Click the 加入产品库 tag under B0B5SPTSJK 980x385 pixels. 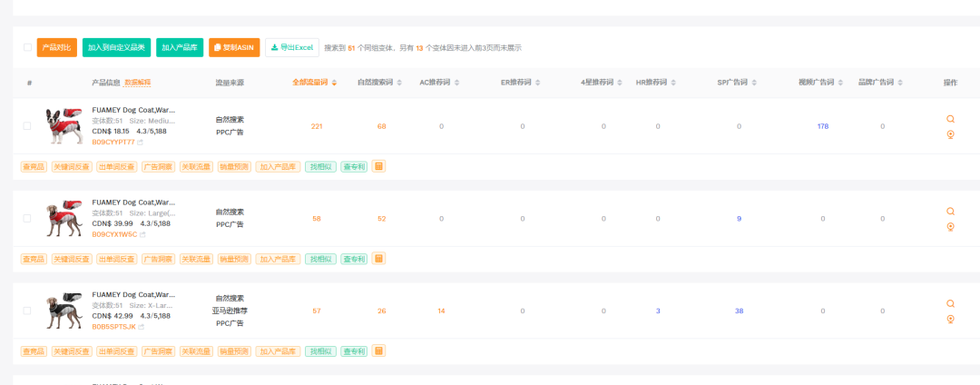(x=279, y=351)
